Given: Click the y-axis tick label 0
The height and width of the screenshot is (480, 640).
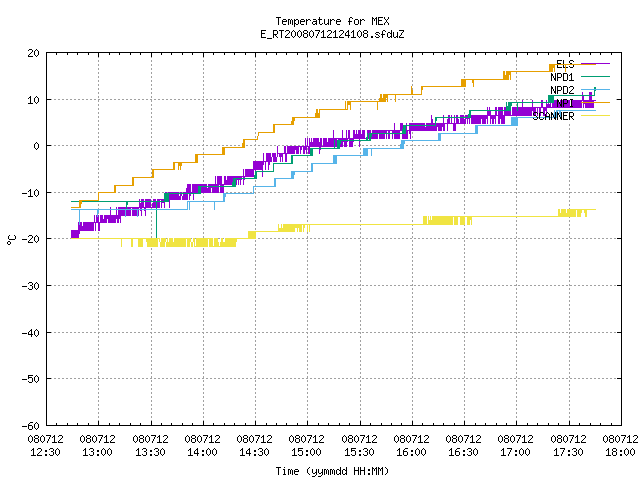Looking at the screenshot, I should click(x=37, y=146).
